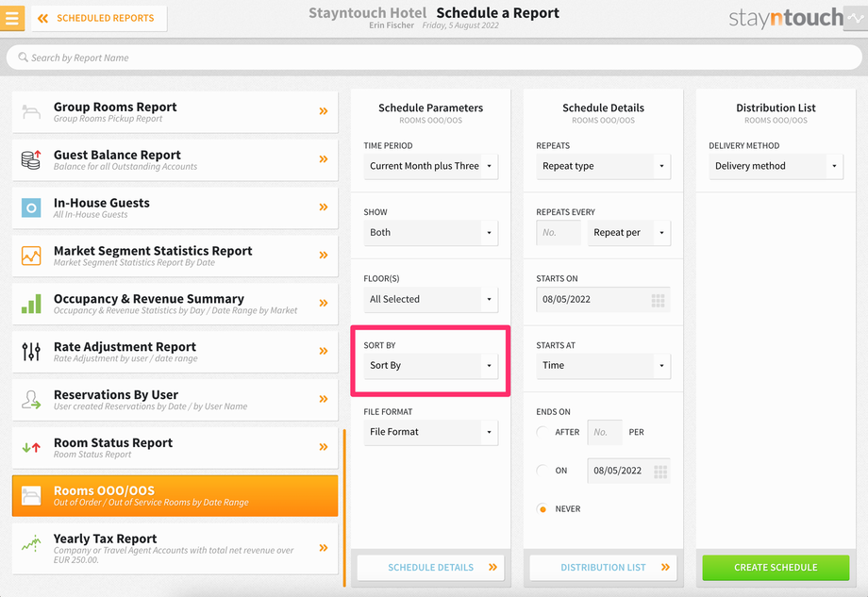The image size is (868, 597).
Task: Click the Rate Adjustment sliders icon
Action: [31, 352]
